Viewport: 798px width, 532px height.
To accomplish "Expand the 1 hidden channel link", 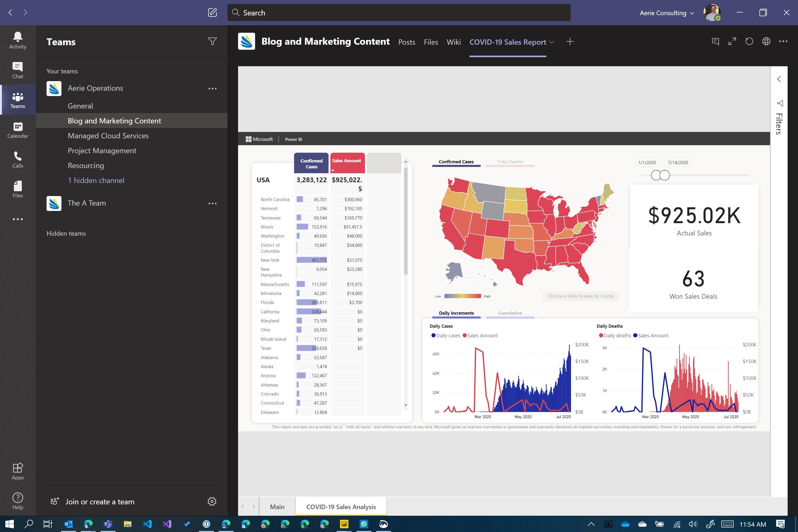I will click(x=96, y=181).
